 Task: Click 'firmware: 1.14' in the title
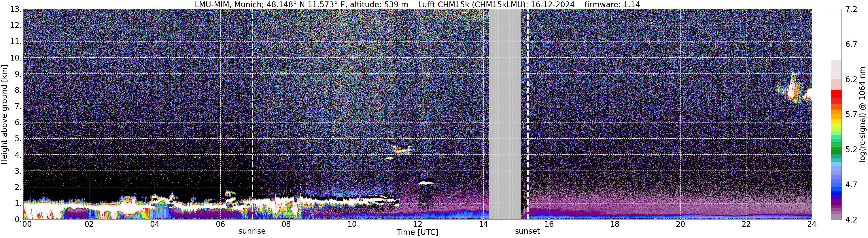pyautogui.click(x=612, y=4)
